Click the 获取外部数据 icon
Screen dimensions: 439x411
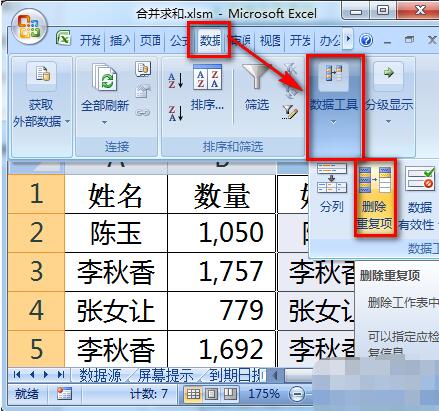pos(43,75)
